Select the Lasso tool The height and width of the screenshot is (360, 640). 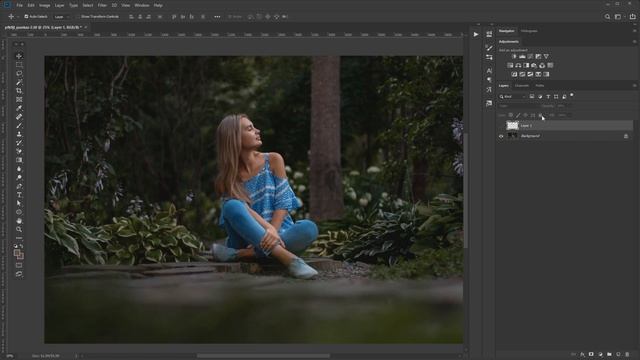click(x=19, y=73)
